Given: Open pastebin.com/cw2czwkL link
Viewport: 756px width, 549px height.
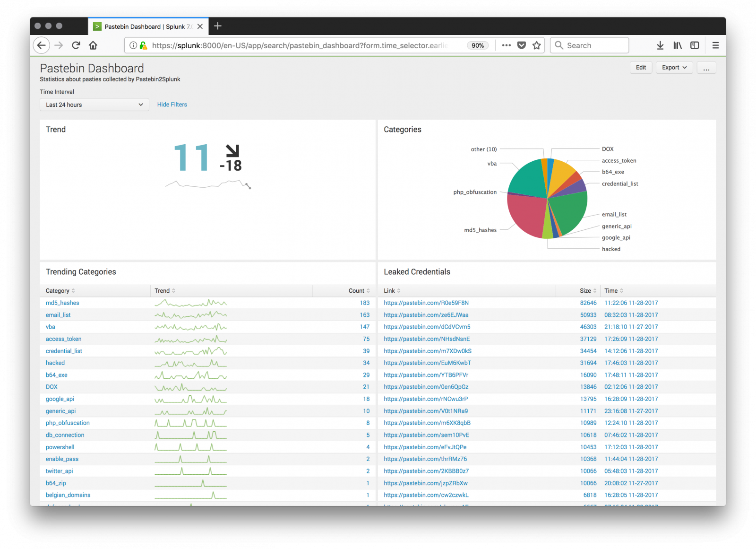Looking at the screenshot, I should (426, 495).
